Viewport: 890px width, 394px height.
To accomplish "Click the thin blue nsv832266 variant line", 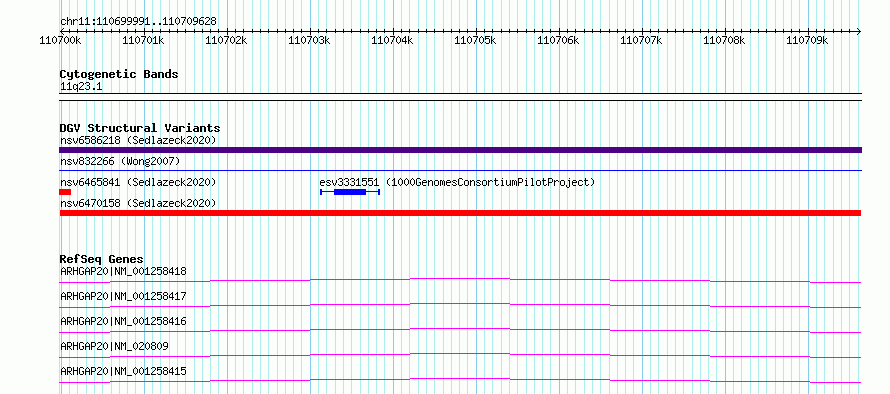I will tap(460, 170).
